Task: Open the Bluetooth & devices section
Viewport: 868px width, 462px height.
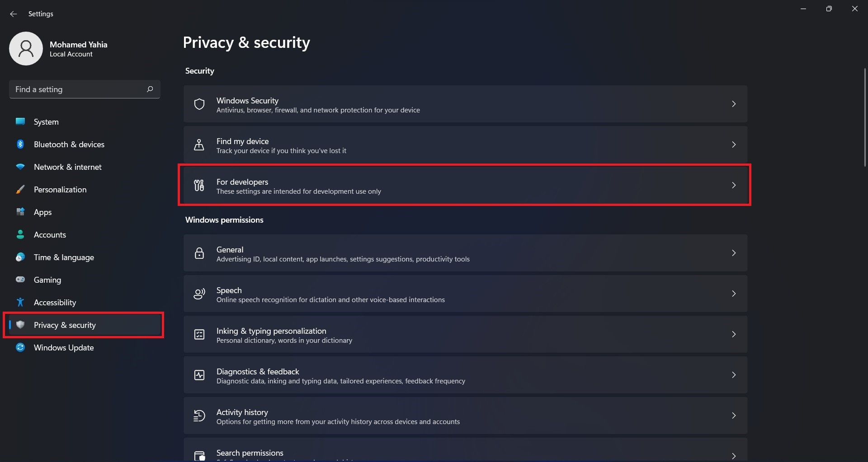Action: (69, 145)
